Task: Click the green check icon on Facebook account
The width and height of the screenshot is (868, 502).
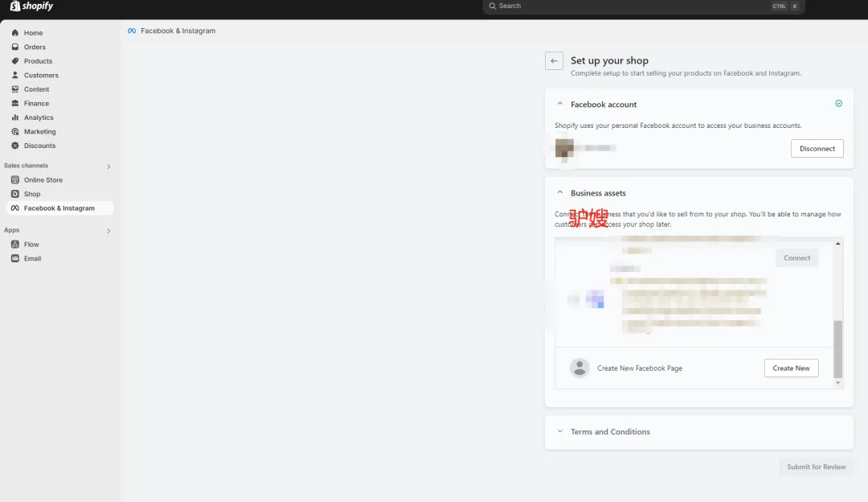Action: coord(838,104)
